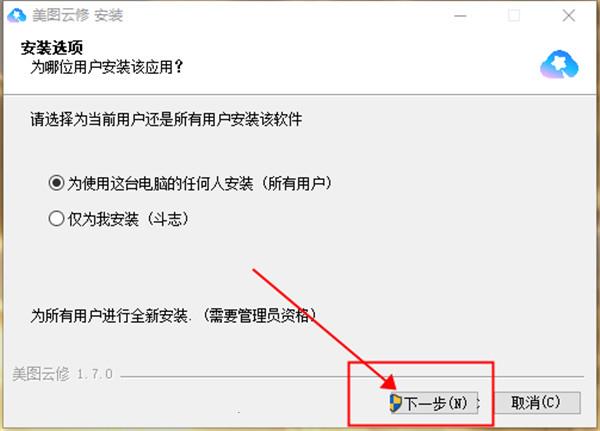
Task: Click the 安装选项 heading
Action: tap(52, 48)
